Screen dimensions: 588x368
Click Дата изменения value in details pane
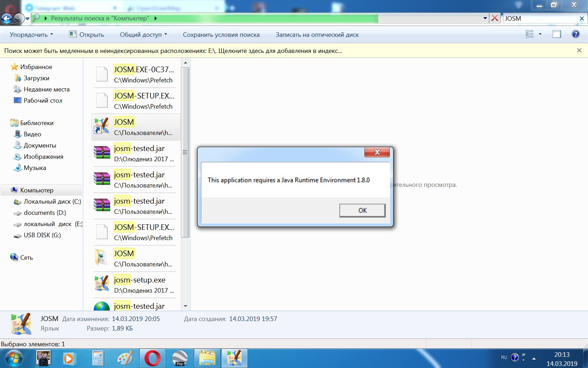(136, 319)
